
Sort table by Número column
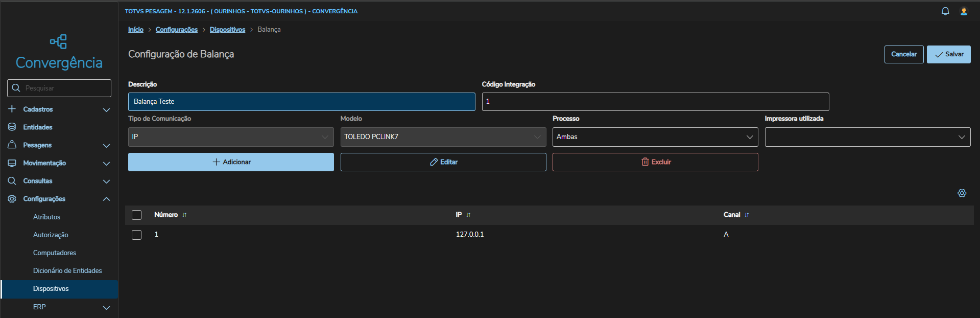[184, 215]
